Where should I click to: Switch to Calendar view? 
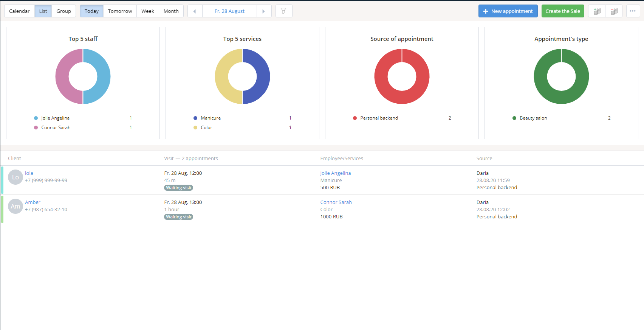(x=19, y=11)
